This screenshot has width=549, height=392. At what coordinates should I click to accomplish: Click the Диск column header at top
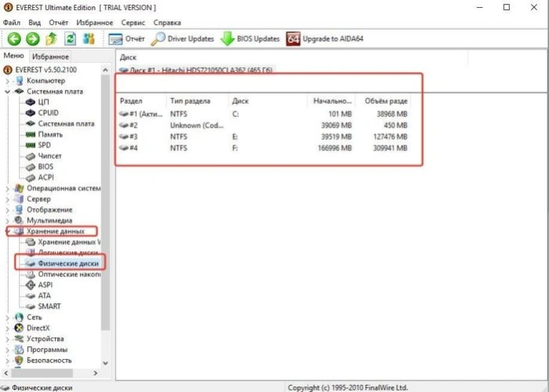128,57
